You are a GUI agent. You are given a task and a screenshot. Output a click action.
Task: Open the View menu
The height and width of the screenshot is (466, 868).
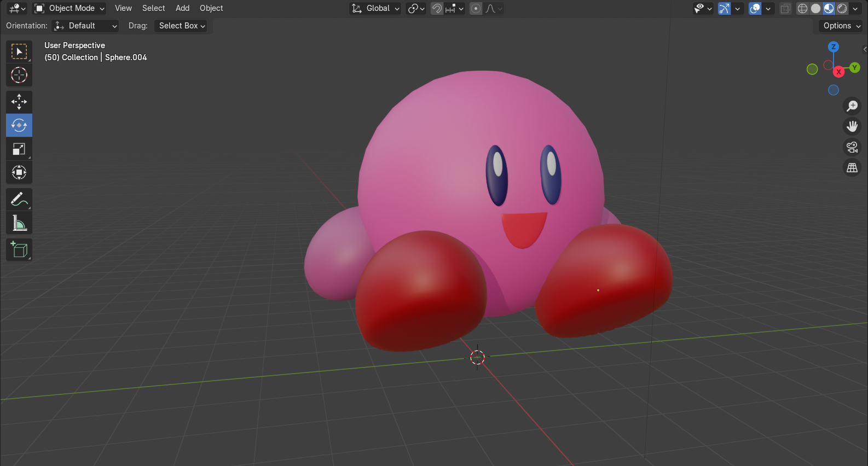[123, 8]
